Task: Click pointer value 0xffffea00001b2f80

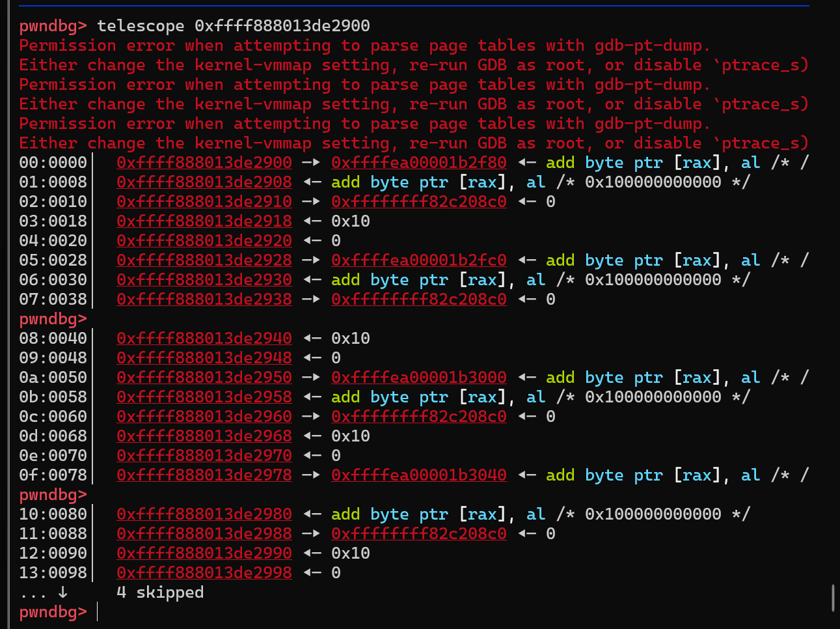Action: point(419,163)
